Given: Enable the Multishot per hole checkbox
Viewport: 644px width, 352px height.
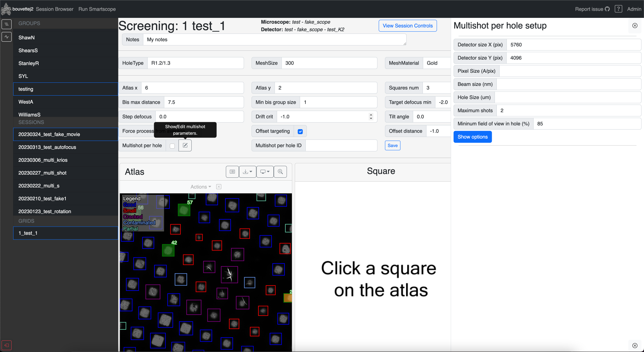Looking at the screenshot, I should pyautogui.click(x=172, y=146).
